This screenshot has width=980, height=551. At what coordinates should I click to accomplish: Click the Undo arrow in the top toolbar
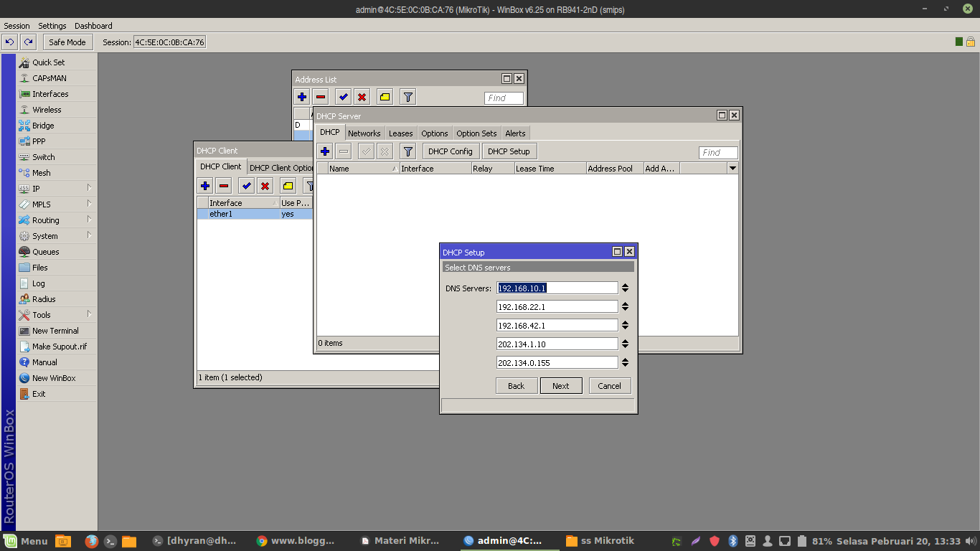click(10, 42)
